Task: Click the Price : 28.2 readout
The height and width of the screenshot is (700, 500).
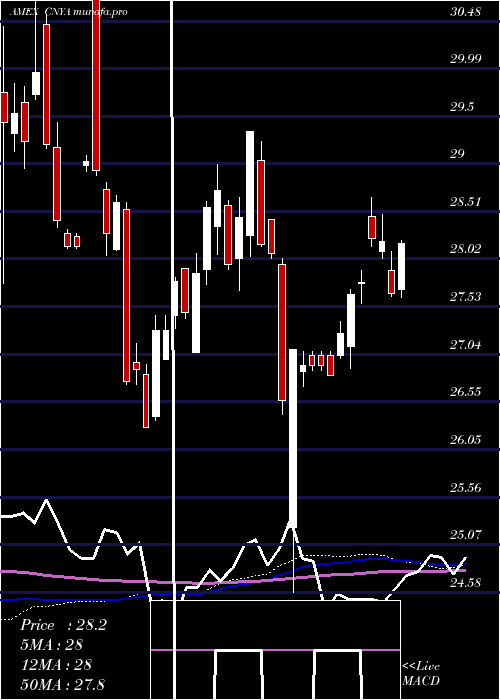Action: (63, 625)
